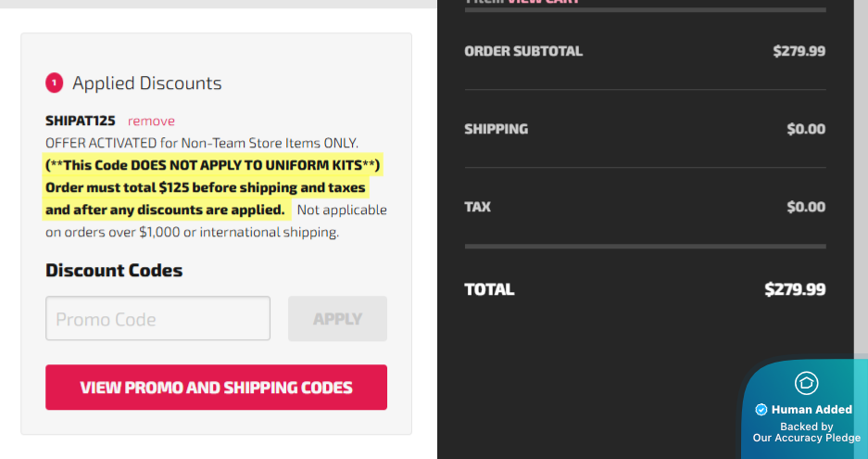Open View Promo and Shipping Codes
This screenshot has width=868, height=459.
point(216,388)
